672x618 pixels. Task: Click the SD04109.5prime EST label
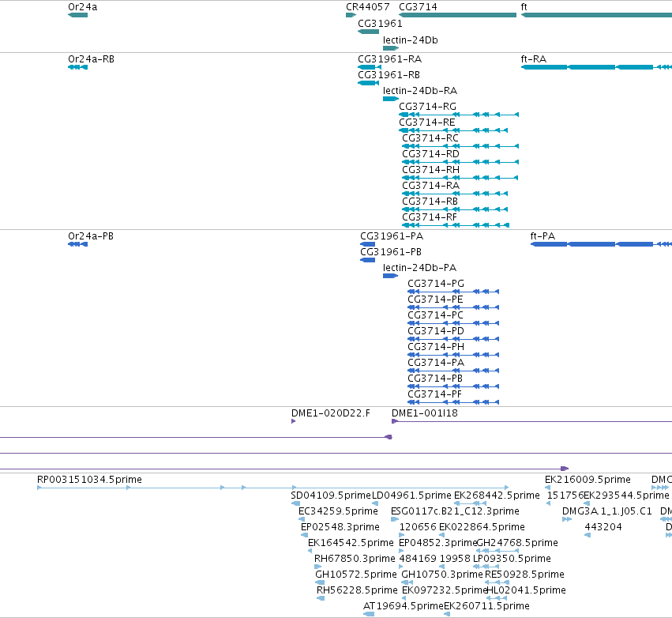click(x=331, y=496)
